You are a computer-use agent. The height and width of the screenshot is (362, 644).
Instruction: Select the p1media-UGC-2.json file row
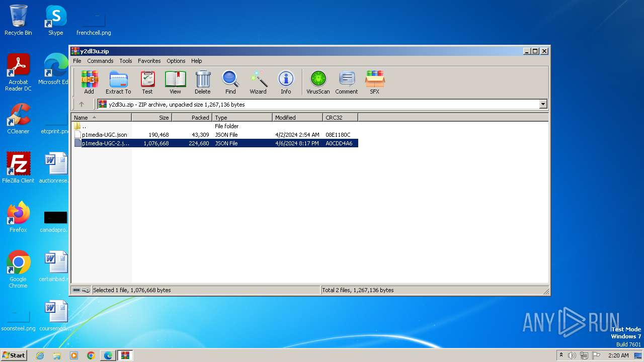pos(215,143)
